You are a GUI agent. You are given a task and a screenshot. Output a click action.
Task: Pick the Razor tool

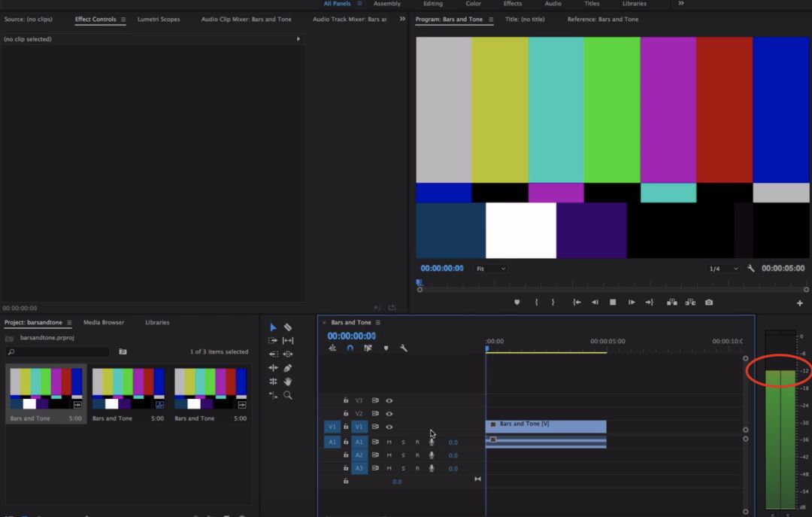tap(288, 327)
